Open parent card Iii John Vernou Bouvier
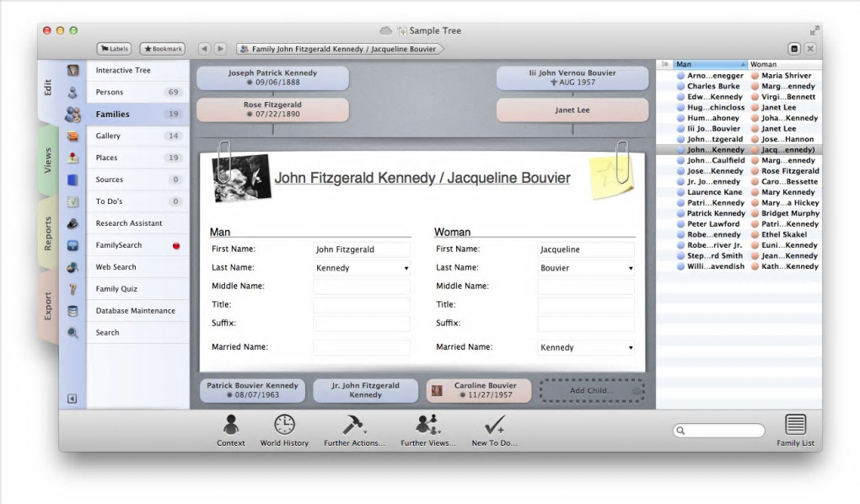The image size is (860, 504). (x=572, y=78)
